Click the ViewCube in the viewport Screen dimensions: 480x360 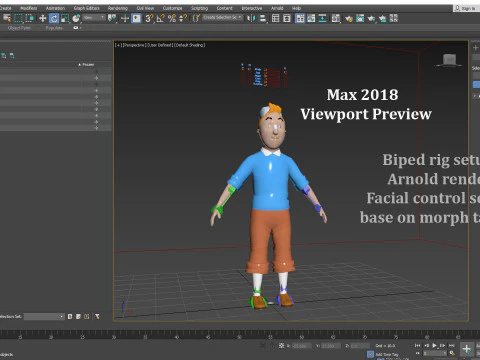point(449,60)
